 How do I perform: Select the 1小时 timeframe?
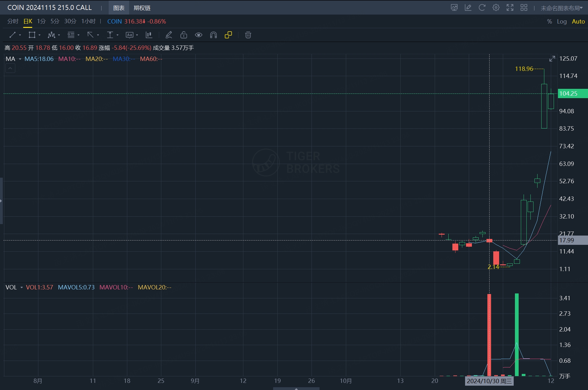89,21
